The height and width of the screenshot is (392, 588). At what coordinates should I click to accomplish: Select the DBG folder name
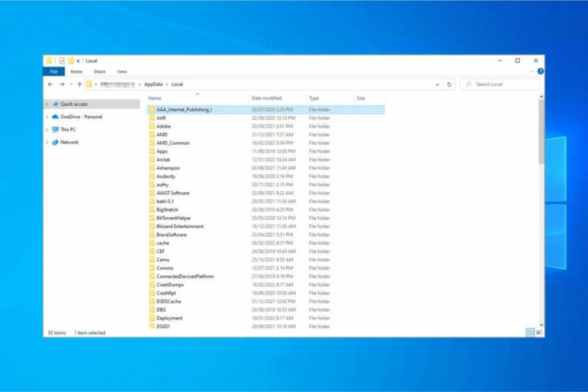(x=161, y=310)
